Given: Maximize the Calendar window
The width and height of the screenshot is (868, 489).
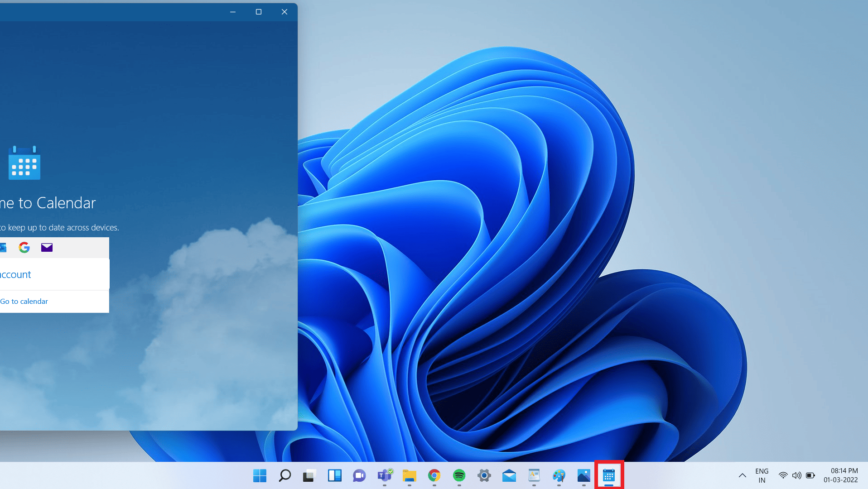Looking at the screenshot, I should 259,12.
